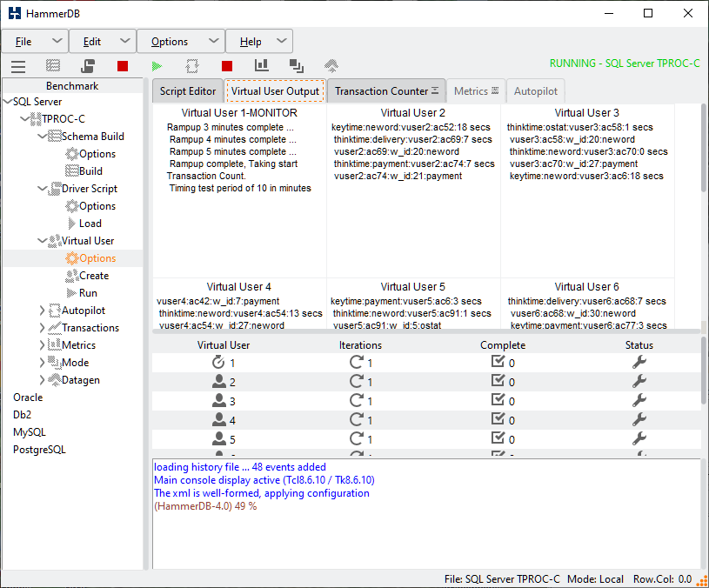
Task: Collapse the SQL Server tree node
Action: 8,102
